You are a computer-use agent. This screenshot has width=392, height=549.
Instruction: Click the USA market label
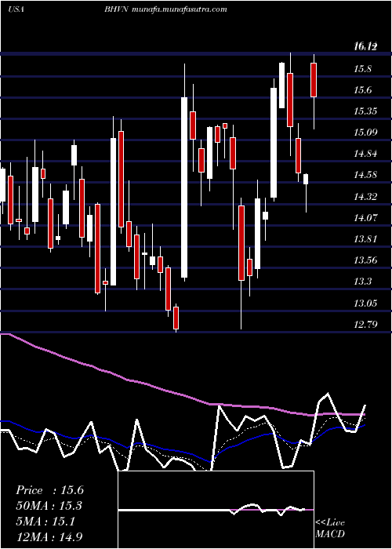tap(16, 9)
